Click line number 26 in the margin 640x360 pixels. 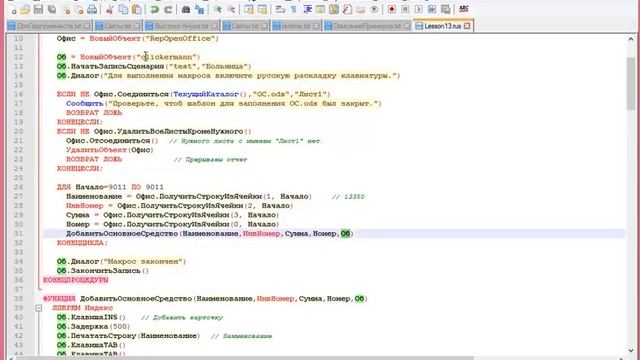pos(18,187)
